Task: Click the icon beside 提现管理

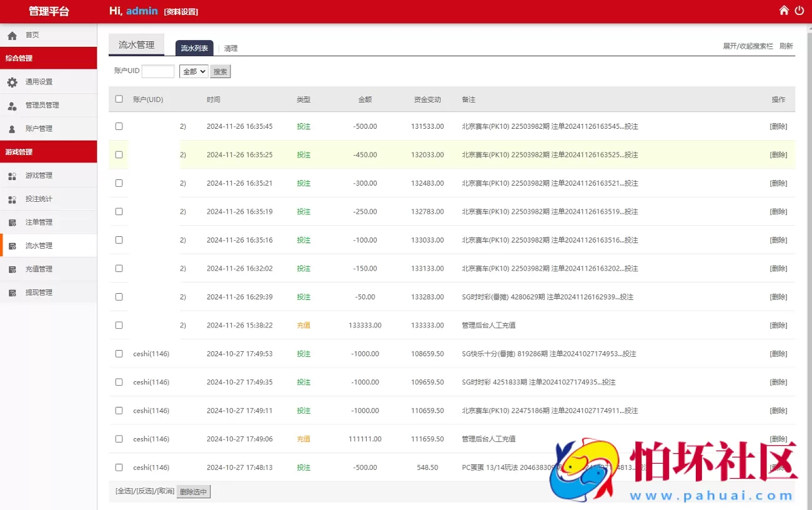Action: point(12,292)
